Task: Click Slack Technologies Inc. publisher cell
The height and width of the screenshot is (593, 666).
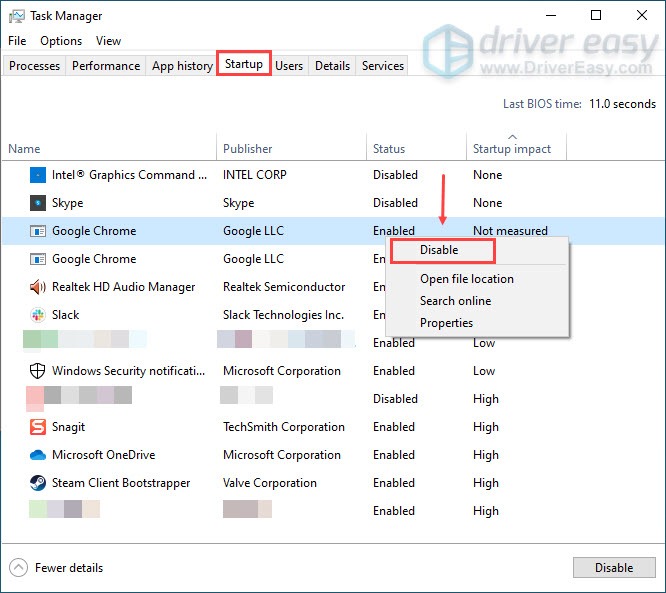Action: [x=283, y=315]
